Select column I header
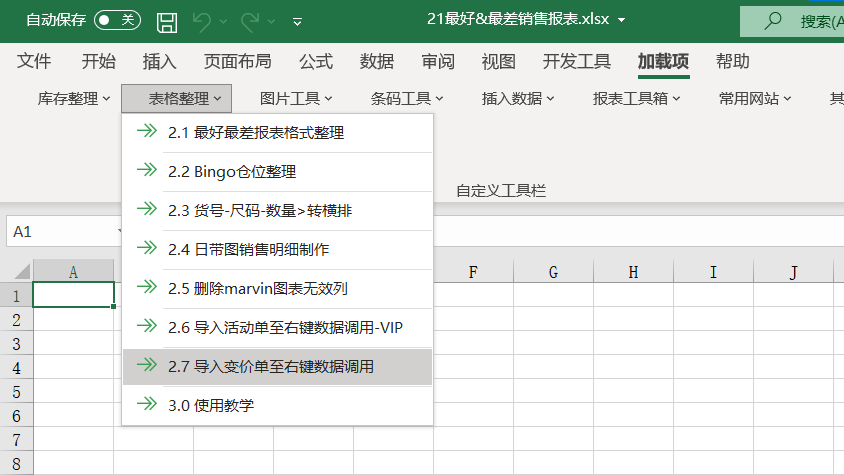Image resolution: width=844 pixels, height=475 pixels. point(713,271)
